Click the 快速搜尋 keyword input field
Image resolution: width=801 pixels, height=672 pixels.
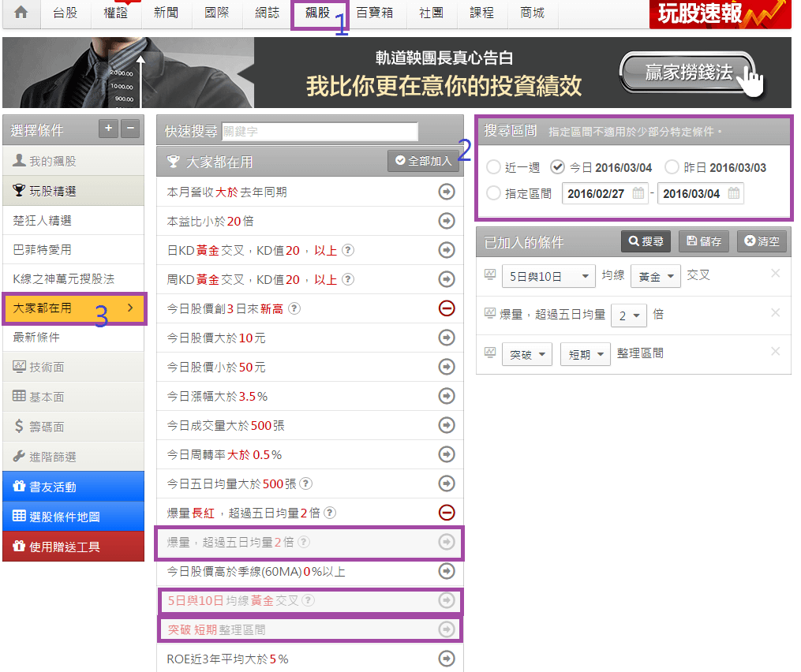tap(320, 131)
